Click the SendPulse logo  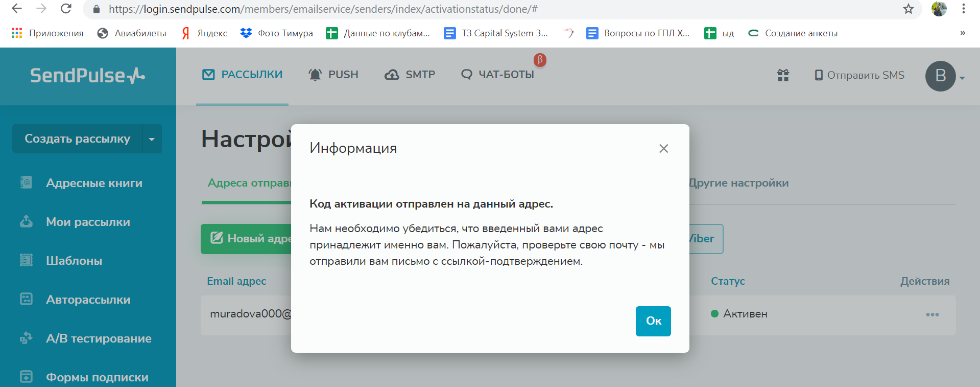coord(88,76)
